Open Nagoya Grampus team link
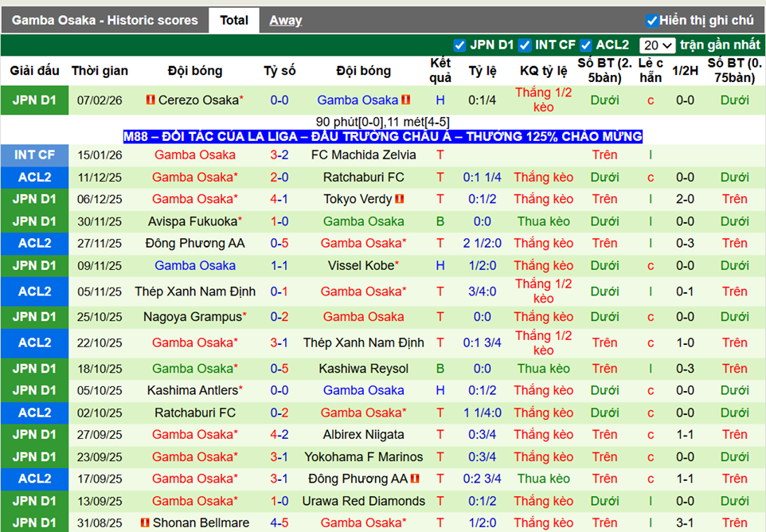 pyautogui.click(x=193, y=317)
